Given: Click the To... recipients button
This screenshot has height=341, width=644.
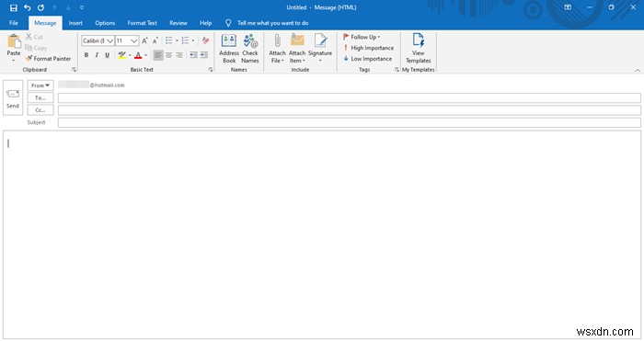Looking at the screenshot, I should coord(40,97).
